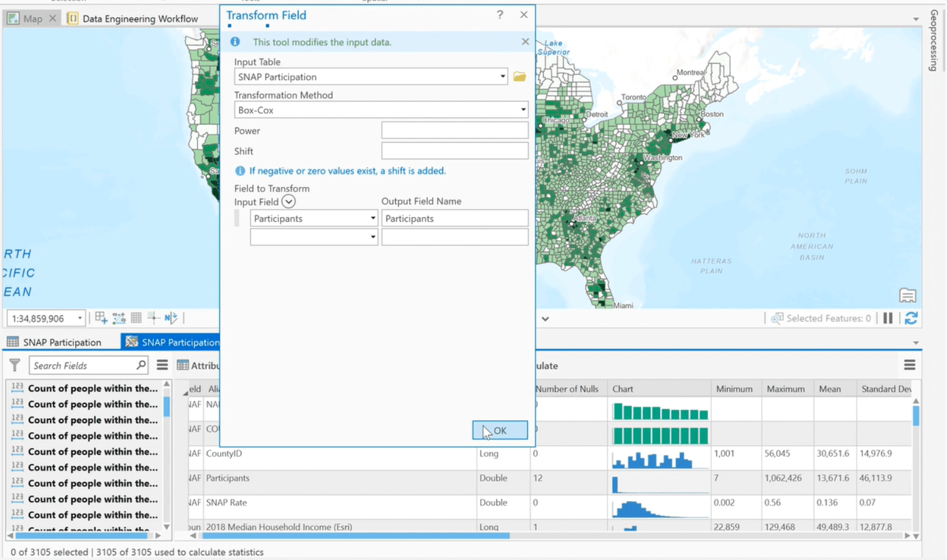Screen dimensions: 947x560
Task: Toggle the grid icon in map toolbar
Action: tap(136, 318)
